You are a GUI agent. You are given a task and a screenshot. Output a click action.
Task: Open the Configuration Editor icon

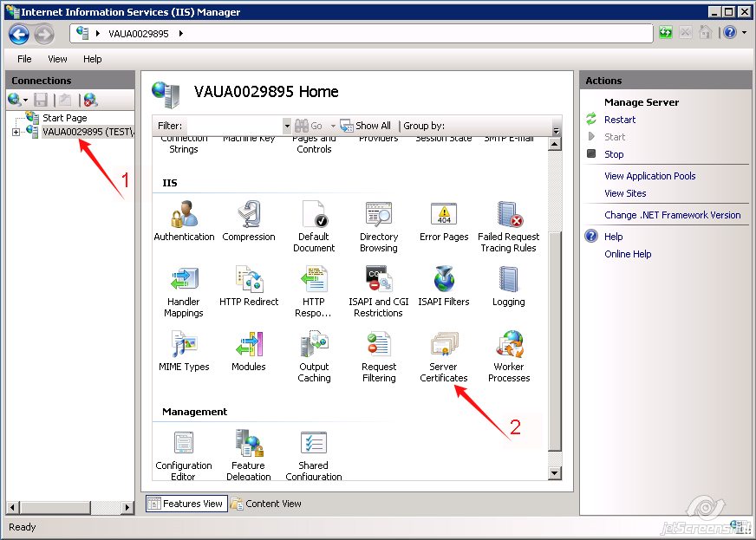pos(183,444)
